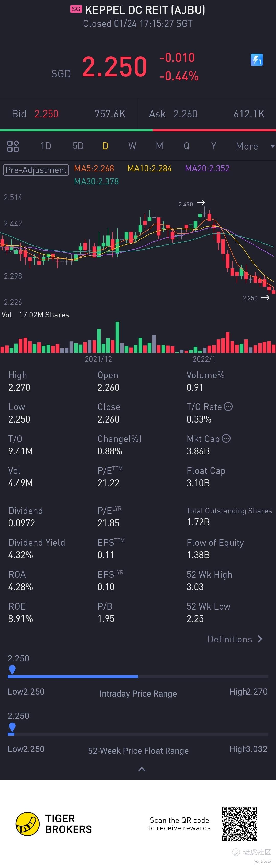This screenshot has height=868, width=276.
Task: Toggle the MA20 indicator label
Action: point(207,168)
